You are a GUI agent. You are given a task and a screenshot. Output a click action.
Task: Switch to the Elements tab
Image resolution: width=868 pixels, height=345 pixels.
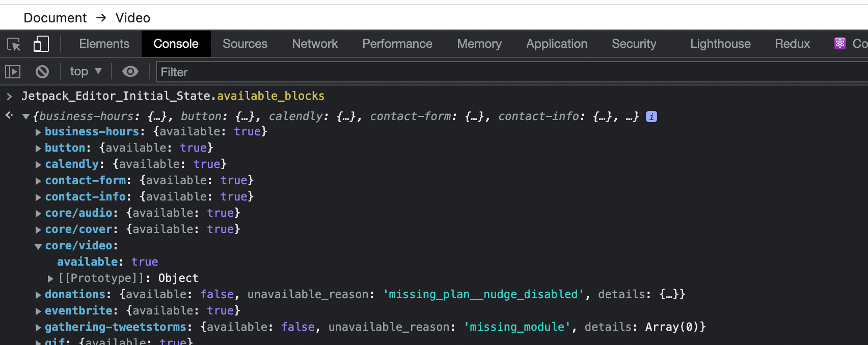click(x=104, y=44)
